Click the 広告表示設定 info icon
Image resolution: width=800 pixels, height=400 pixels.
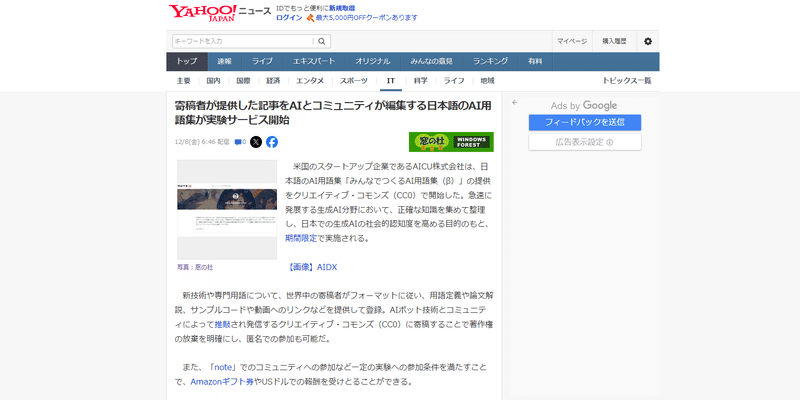pyautogui.click(x=610, y=142)
